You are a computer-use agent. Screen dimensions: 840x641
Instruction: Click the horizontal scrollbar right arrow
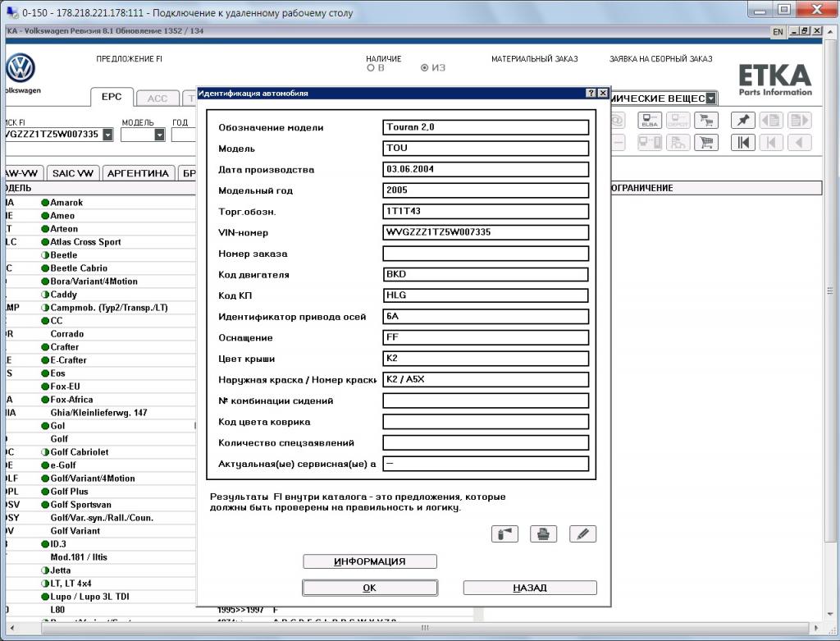[816, 628]
